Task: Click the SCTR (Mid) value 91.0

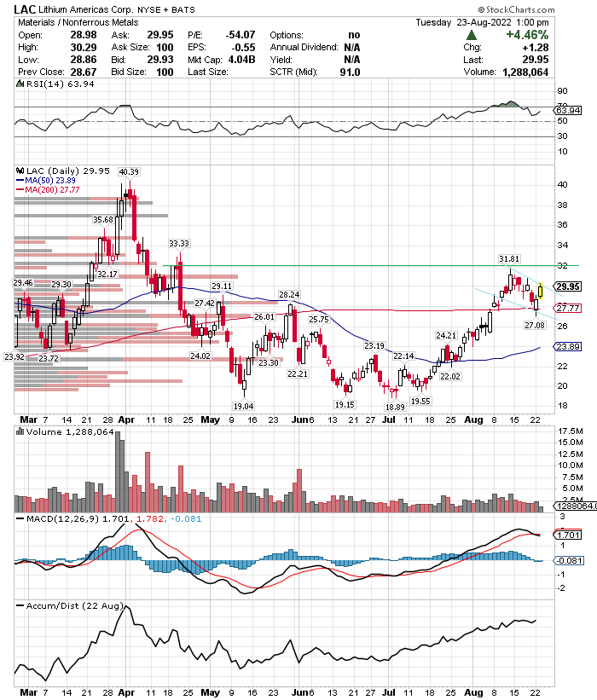Action: point(350,72)
